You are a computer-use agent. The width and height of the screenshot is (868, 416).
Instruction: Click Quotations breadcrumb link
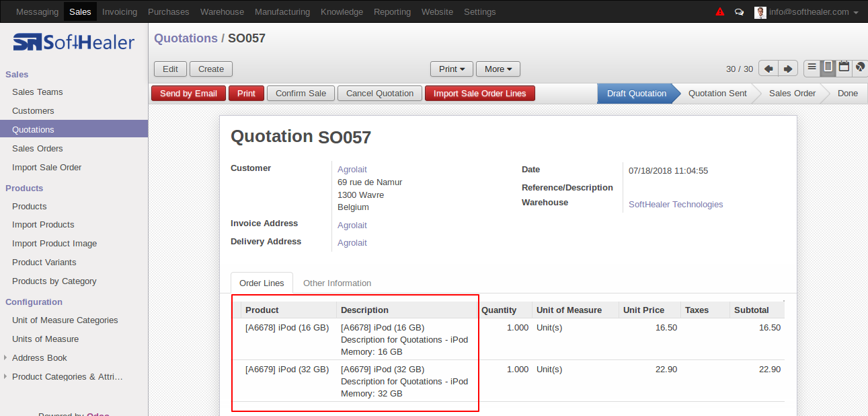point(186,38)
